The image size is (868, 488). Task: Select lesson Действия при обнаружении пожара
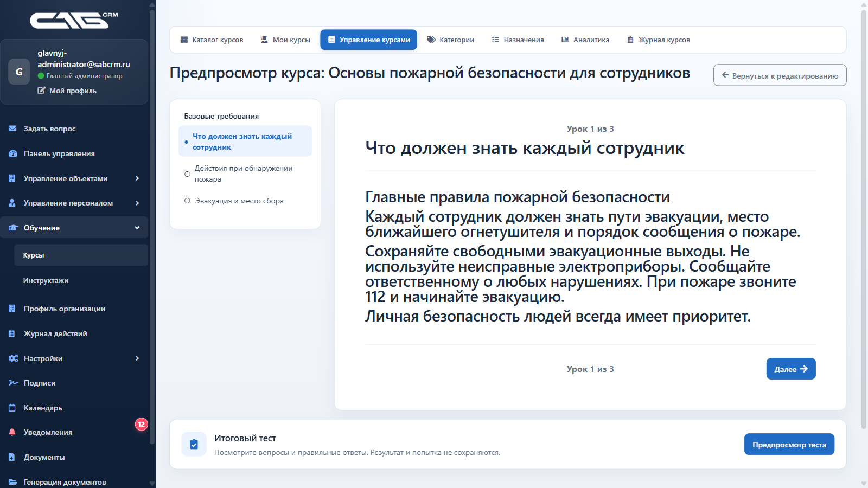[x=245, y=174]
